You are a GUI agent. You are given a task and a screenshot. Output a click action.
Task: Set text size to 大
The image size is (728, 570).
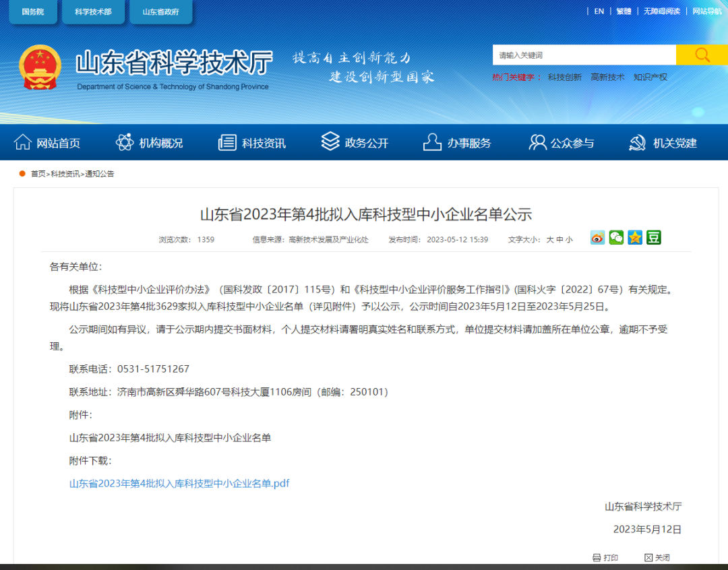[x=549, y=239]
